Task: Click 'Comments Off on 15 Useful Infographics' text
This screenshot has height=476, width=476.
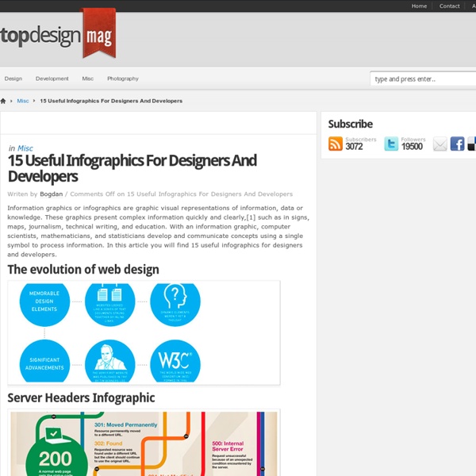Action: [x=182, y=194]
